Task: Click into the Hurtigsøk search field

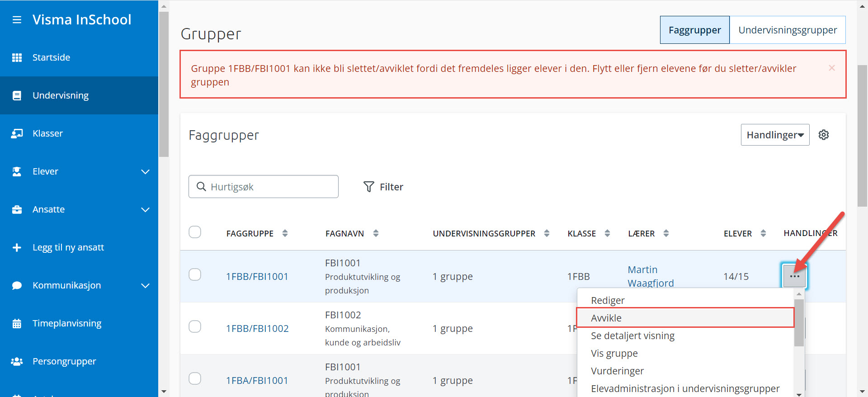Action: click(264, 187)
